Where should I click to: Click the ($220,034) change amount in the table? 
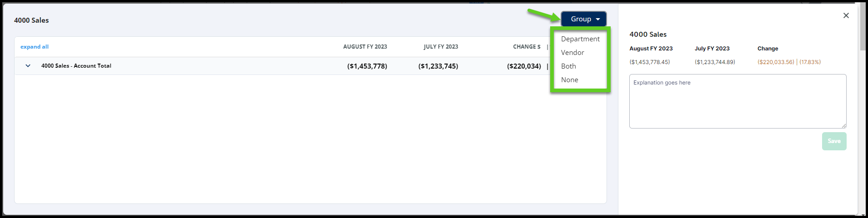pos(524,66)
